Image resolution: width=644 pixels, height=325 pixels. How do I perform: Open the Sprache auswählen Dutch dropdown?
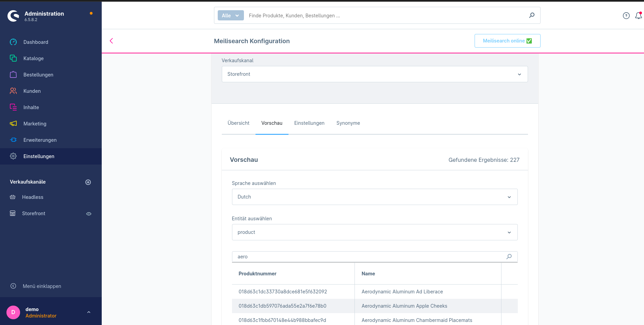pyautogui.click(x=375, y=197)
